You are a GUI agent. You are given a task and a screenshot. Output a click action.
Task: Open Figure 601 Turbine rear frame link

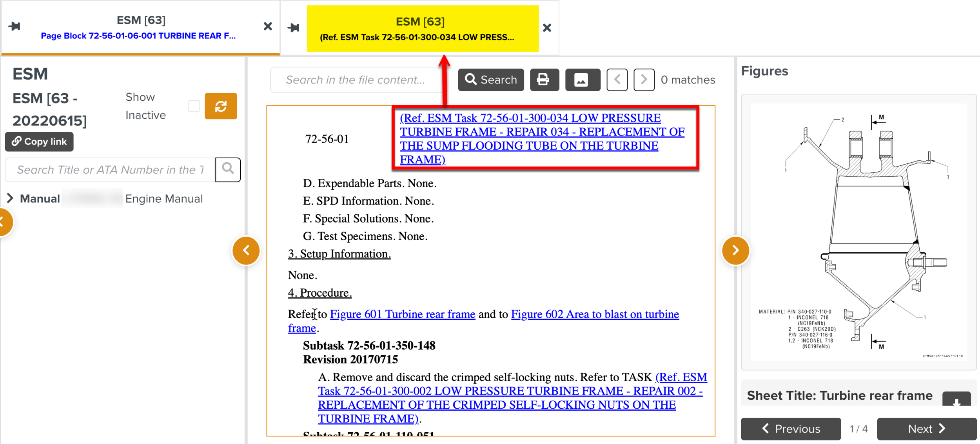(402, 314)
